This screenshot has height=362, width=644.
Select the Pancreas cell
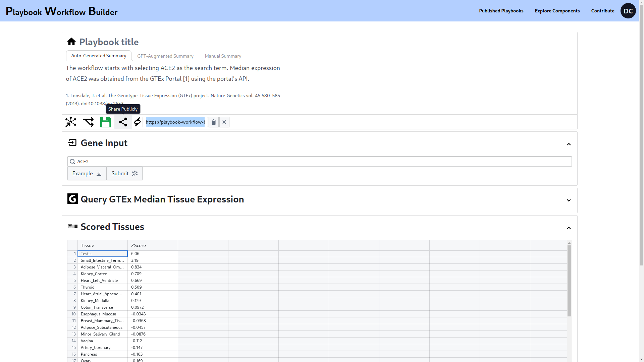point(103,354)
